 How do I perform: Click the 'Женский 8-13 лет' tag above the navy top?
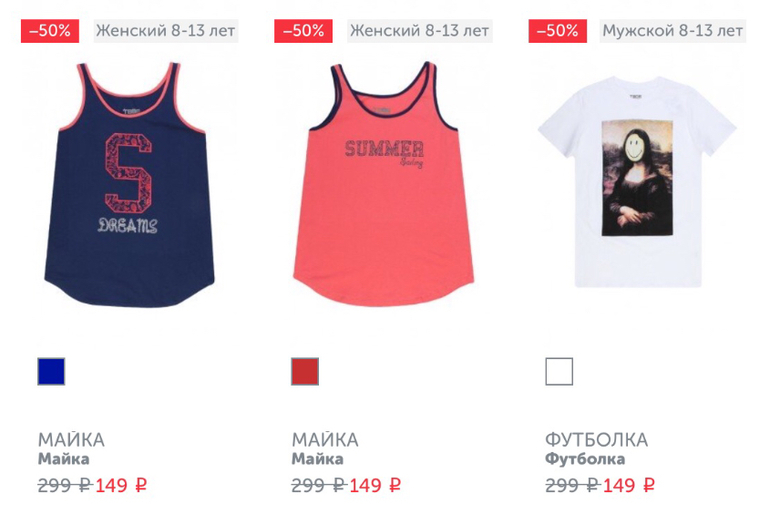pos(166,31)
